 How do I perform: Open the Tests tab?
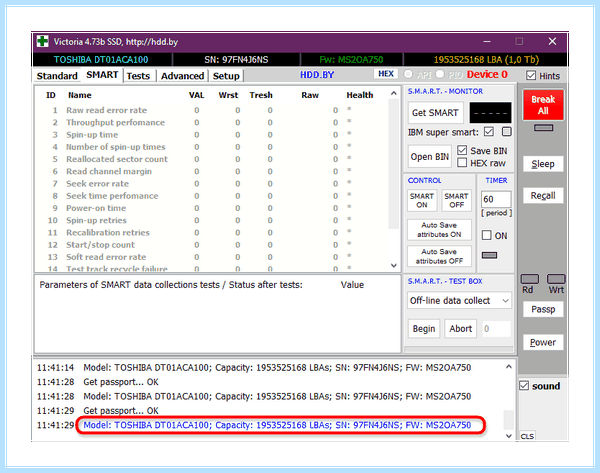click(138, 76)
